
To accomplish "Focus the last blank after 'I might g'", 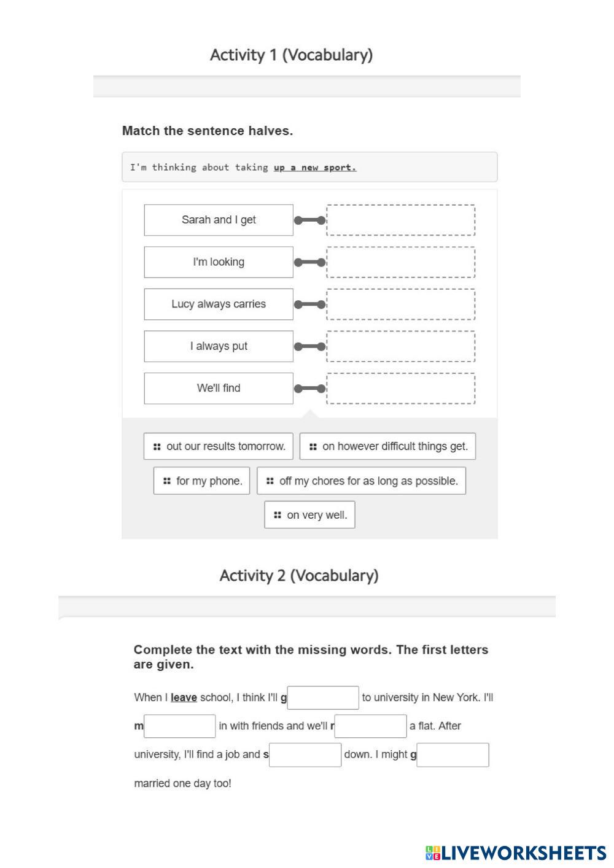I will click(453, 755).
